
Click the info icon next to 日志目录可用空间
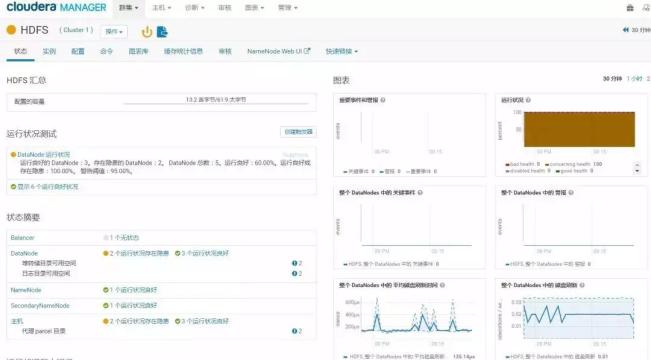[x=294, y=274]
